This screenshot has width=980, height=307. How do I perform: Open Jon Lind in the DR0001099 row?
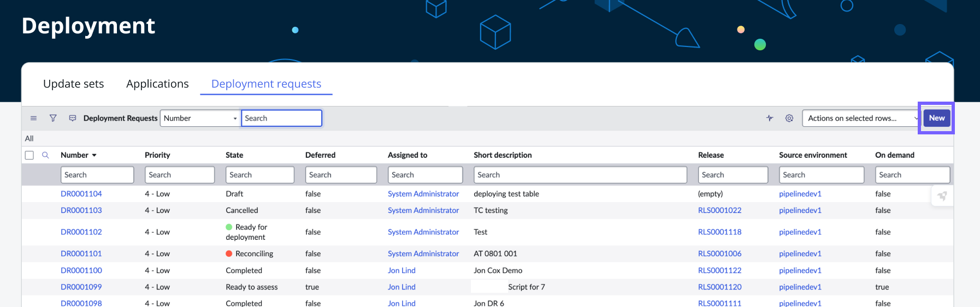(x=402, y=287)
